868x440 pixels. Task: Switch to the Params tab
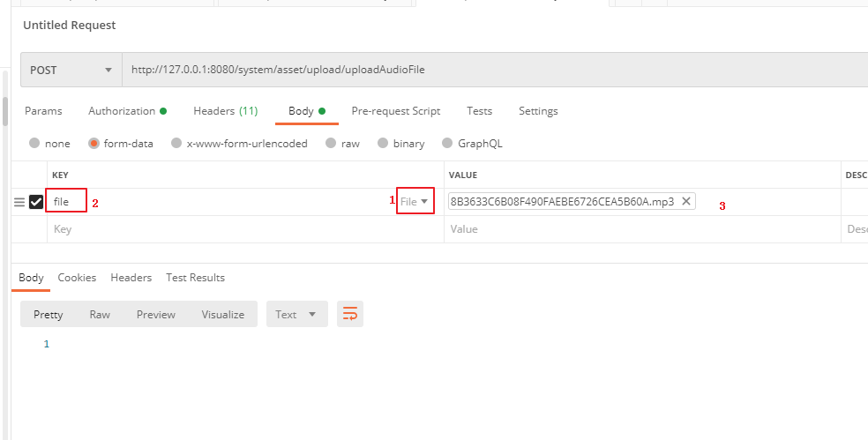[x=43, y=111]
